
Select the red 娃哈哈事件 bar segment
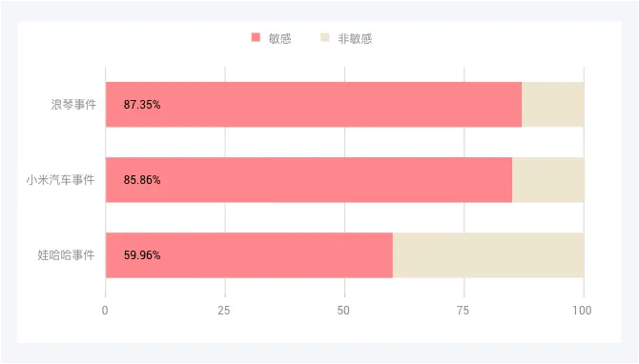tap(249, 254)
